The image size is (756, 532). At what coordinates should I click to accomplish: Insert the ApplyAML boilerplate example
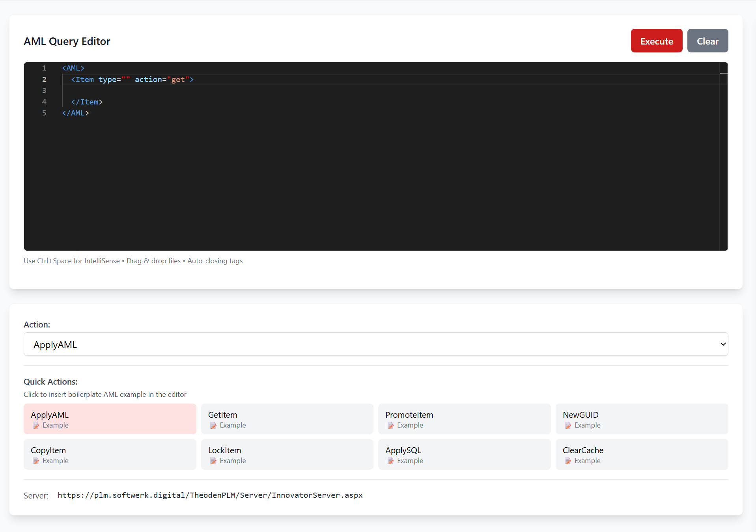click(110, 419)
